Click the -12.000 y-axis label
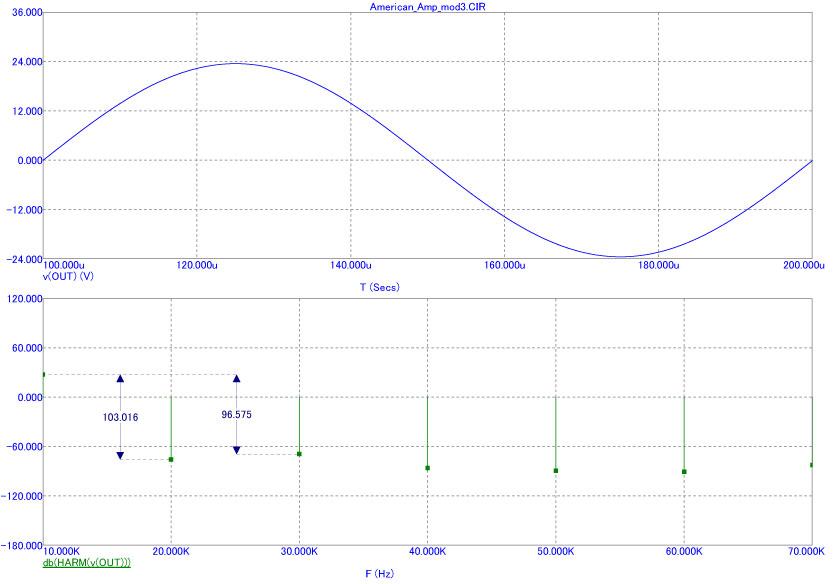Screen dimensions: 833x584 point(24,210)
